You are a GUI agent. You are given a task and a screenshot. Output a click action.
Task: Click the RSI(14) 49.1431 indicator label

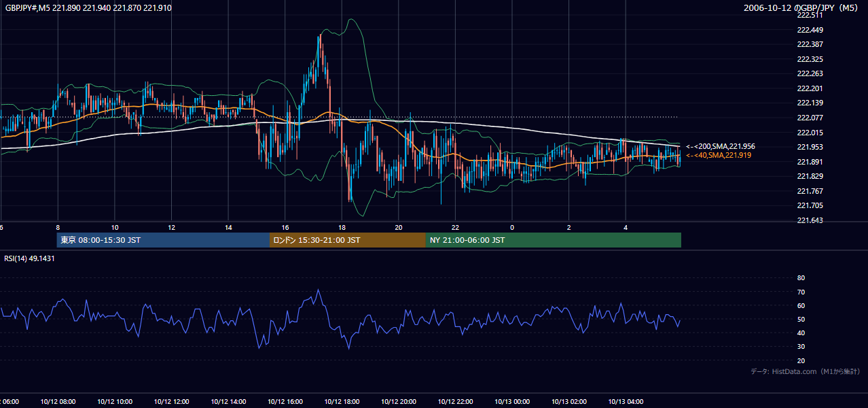click(x=30, y=258)
